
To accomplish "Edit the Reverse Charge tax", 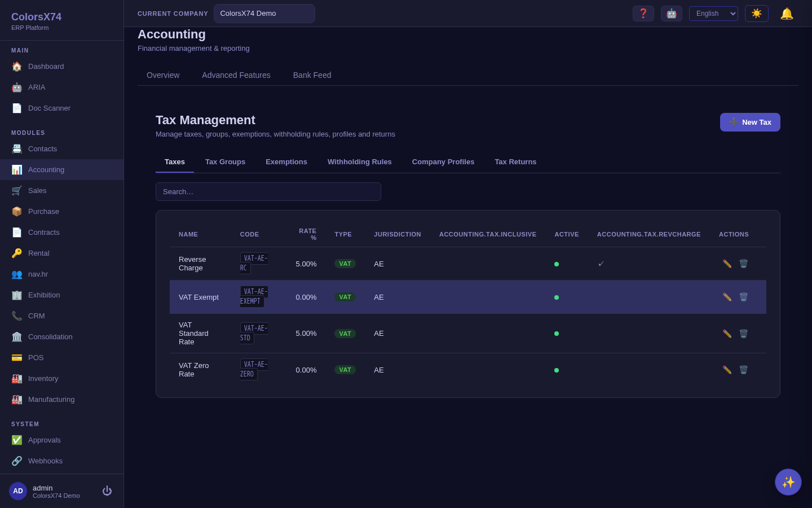I will click(x=727, y=264).
